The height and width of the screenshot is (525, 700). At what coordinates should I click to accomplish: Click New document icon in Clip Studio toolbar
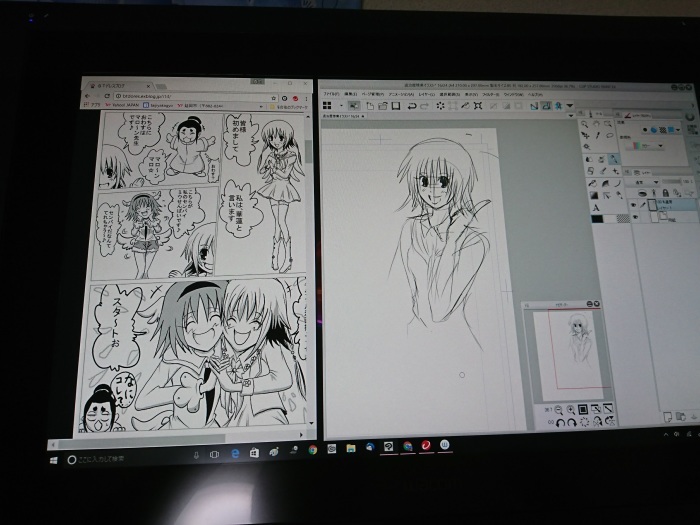pyautogui.click(x=370, y=106)
